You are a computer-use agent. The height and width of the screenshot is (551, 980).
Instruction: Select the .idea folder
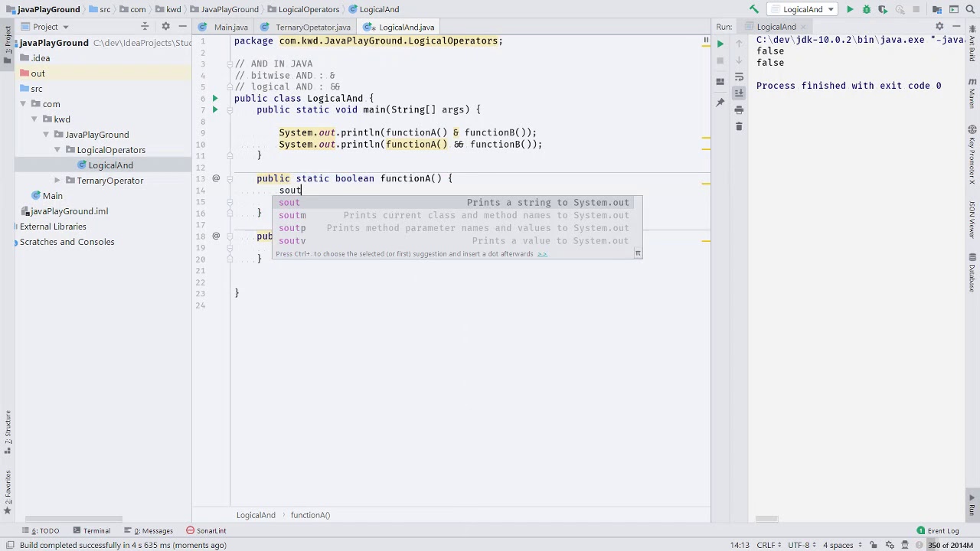[34, 58]
